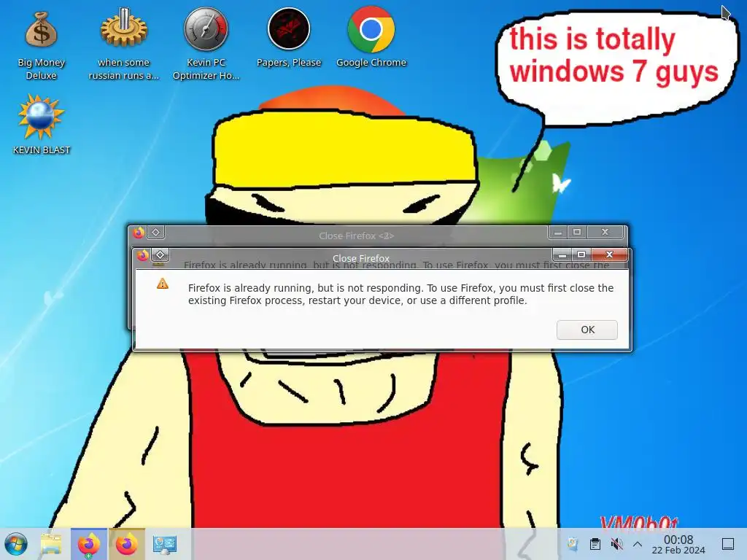Maximize the Close Firefox <2> background window
Screen dimensions: 747x560
[577, 232]
